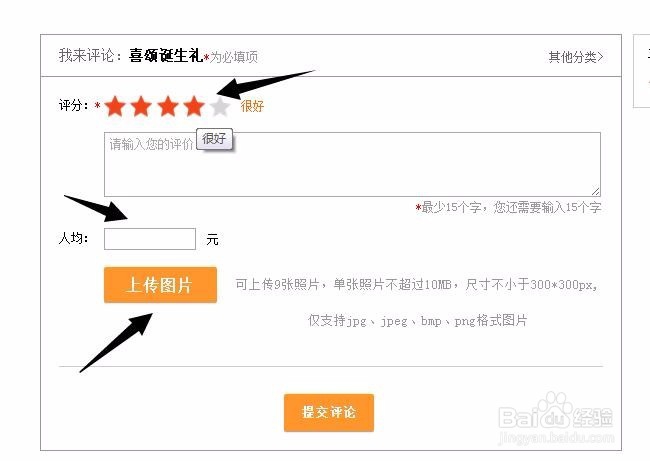Click the 很好 tooltip popup
Screen dimensions: 650x461
point(214,139)
